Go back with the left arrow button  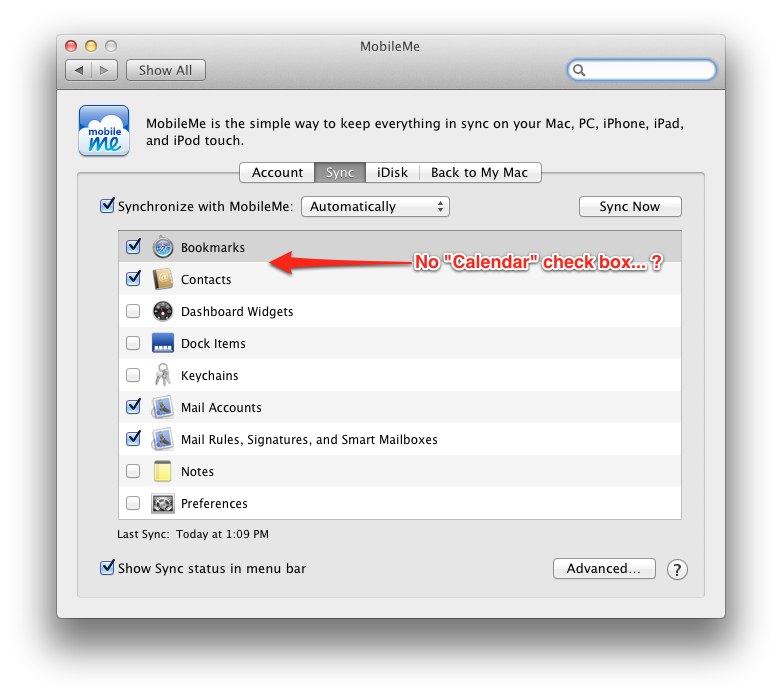pos(79,70)
